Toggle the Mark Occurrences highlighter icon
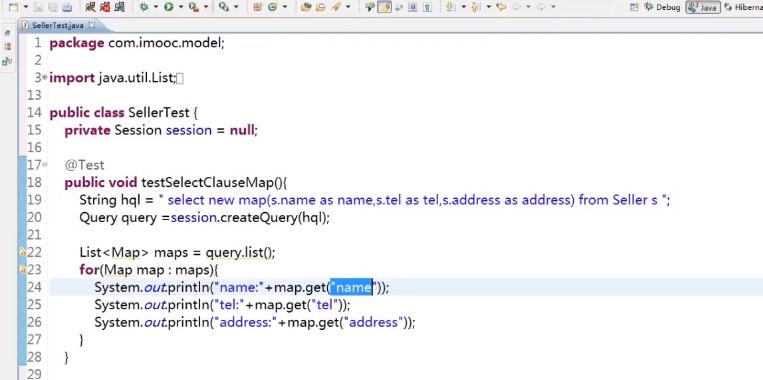The image size is (763, 380). click(x=384, y=7)
